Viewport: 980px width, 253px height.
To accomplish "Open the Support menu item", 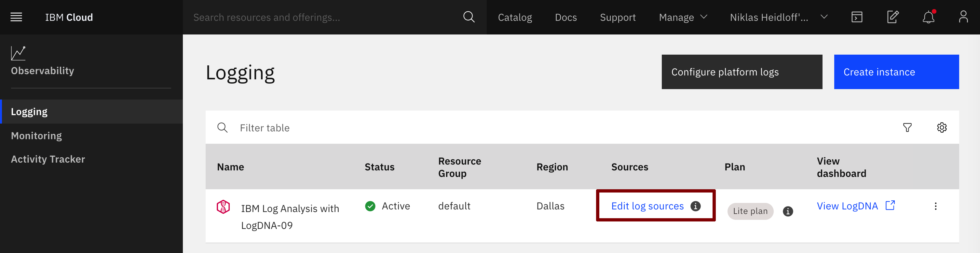I will point(618,18).
